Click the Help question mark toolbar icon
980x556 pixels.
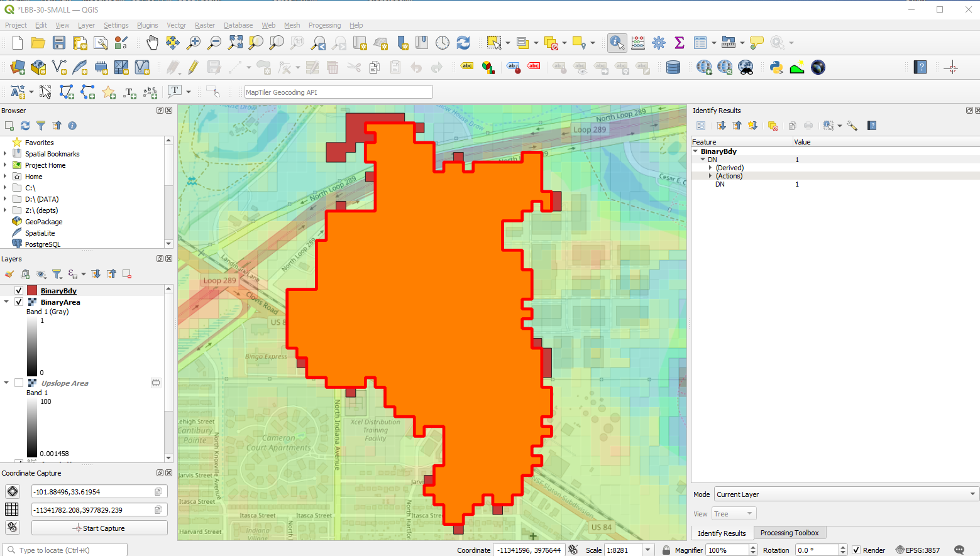tap(920, 67)
